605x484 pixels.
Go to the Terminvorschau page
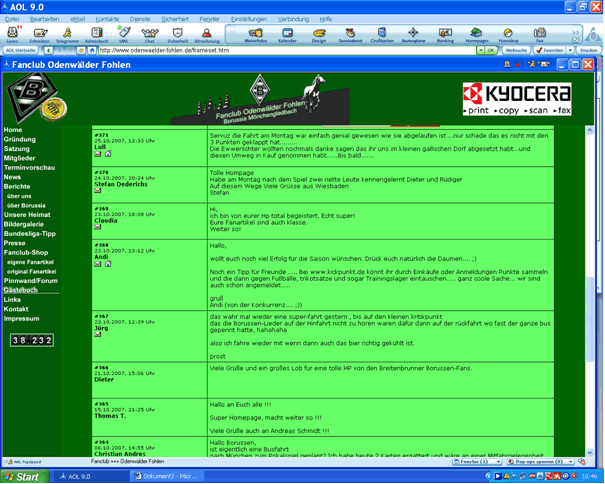29,167
